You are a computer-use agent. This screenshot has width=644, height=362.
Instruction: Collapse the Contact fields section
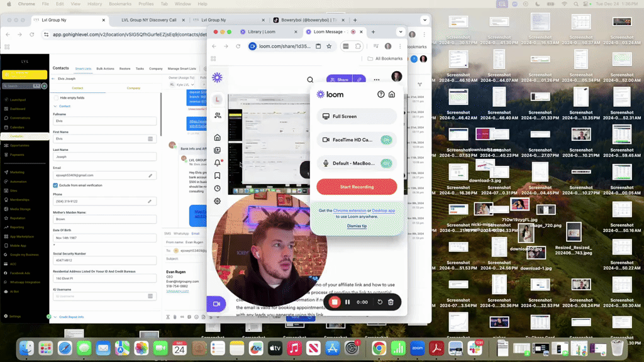point(54,106)
